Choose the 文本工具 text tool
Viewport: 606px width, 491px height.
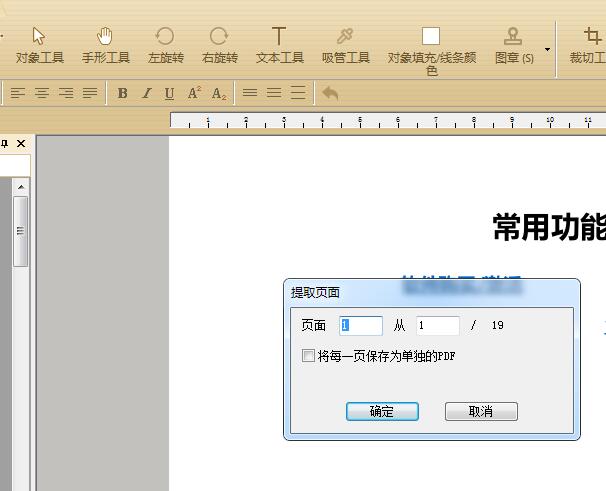(x=279, y=46)
